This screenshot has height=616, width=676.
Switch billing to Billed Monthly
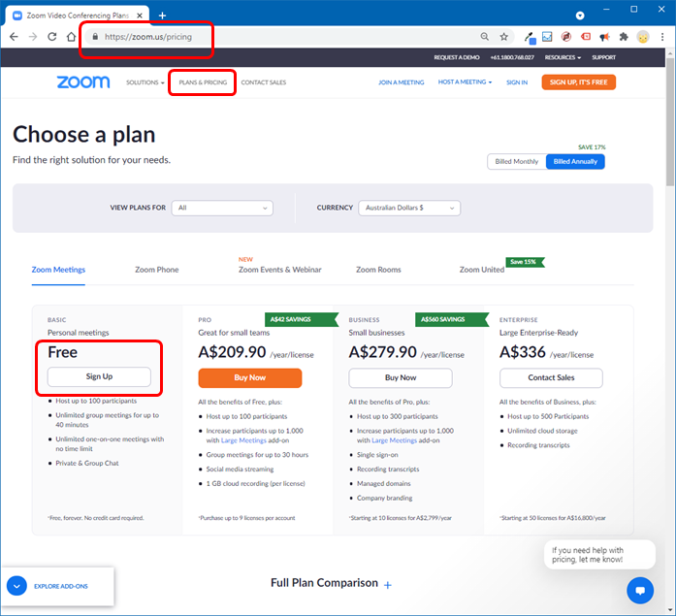point(517,162)
